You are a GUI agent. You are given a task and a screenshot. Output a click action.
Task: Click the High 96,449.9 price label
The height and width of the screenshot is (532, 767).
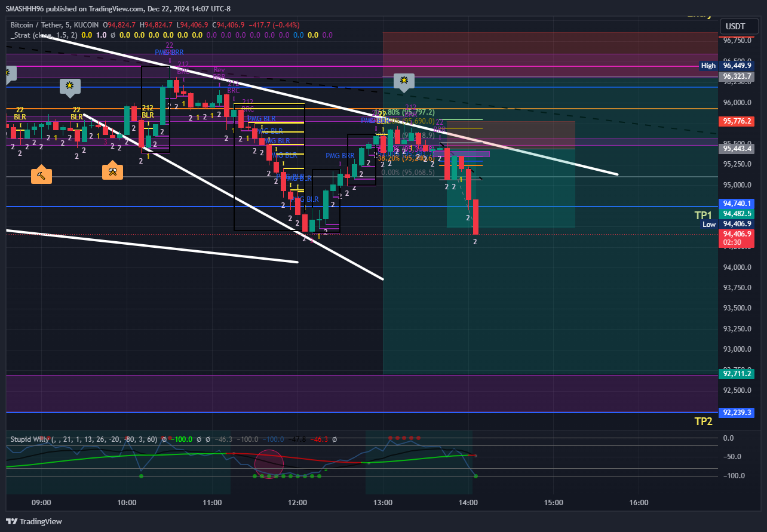tap(726, 66)
